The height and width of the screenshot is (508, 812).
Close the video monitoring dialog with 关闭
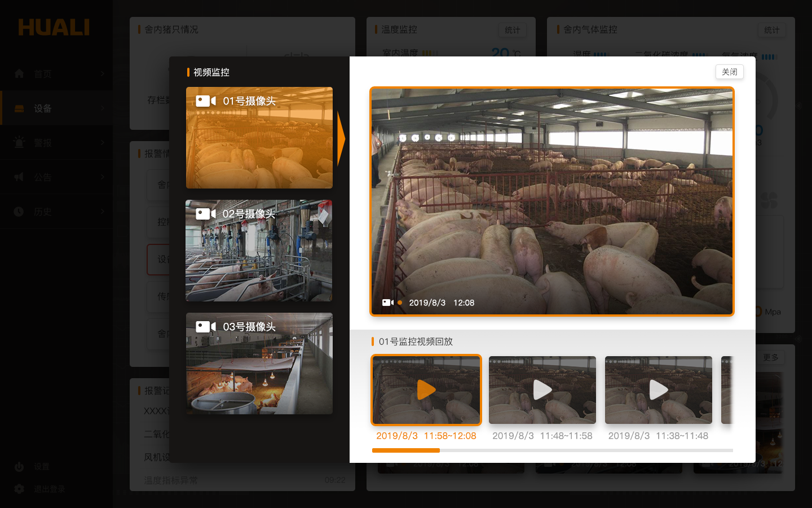tap(729, 72)
